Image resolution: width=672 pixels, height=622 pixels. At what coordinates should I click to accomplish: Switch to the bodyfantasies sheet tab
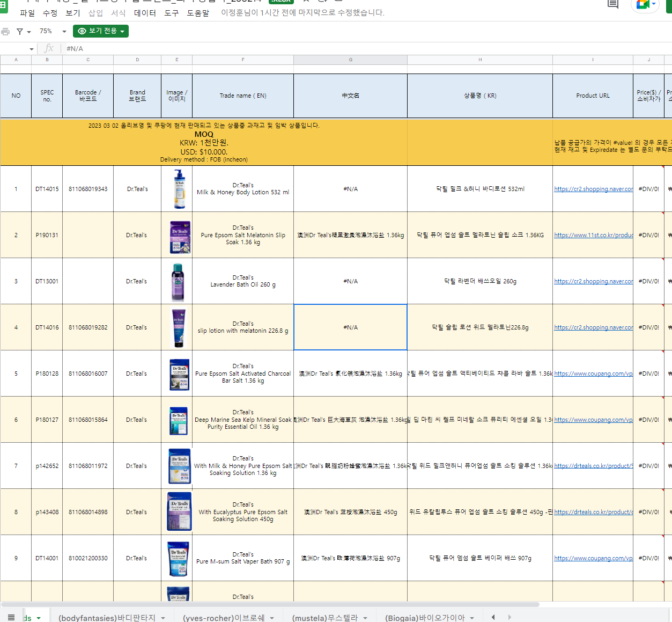[x=107, y=618]
